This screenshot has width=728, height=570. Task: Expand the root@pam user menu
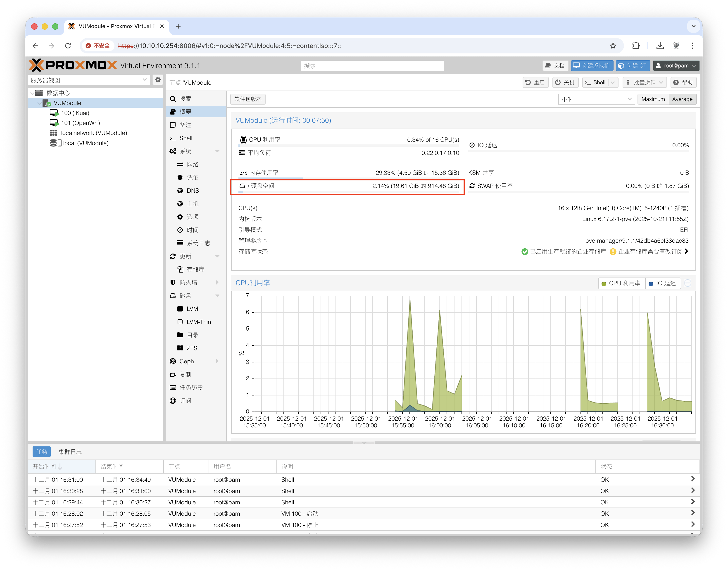coord(676,66)
